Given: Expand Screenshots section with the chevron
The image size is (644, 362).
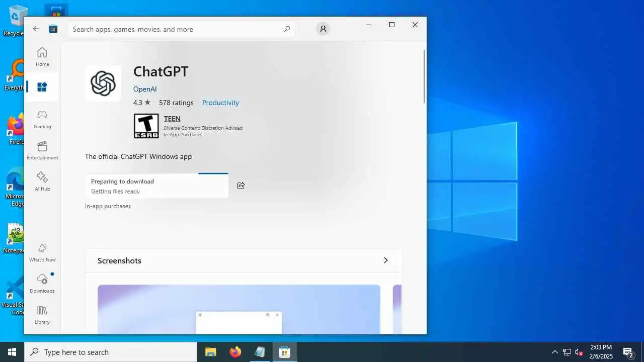Looking at the screenshot, I should (386, 260).
